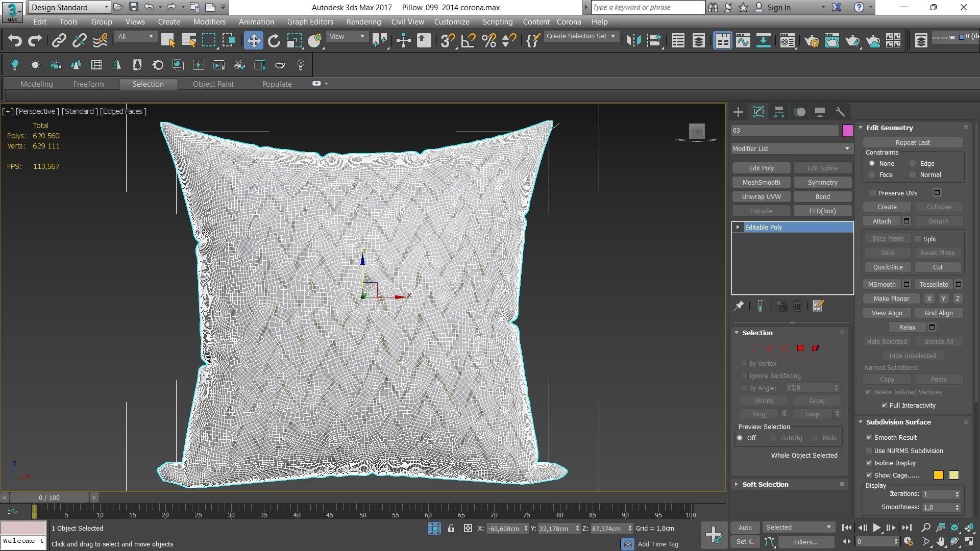Switch to Freeform ribbon tab

coord(88,84)
